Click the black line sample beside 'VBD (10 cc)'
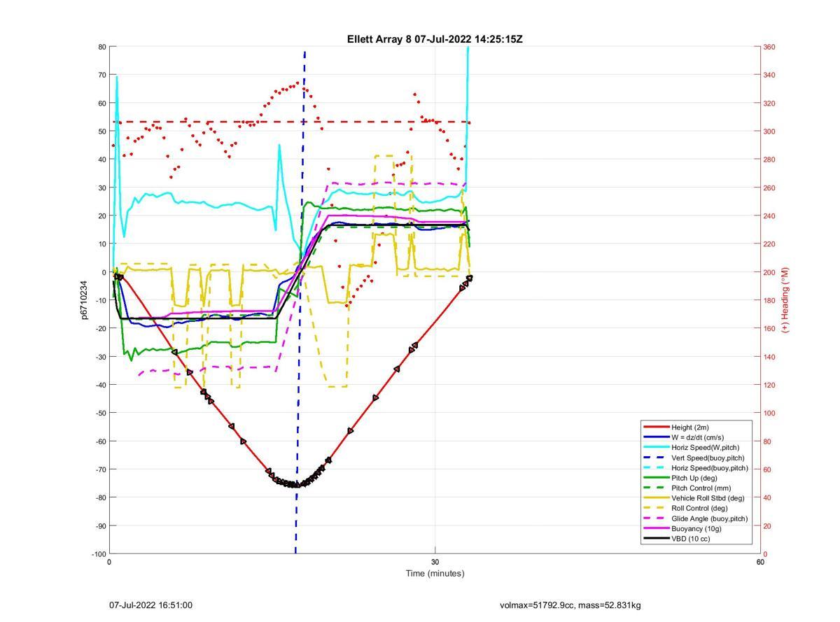 [657, 539]
